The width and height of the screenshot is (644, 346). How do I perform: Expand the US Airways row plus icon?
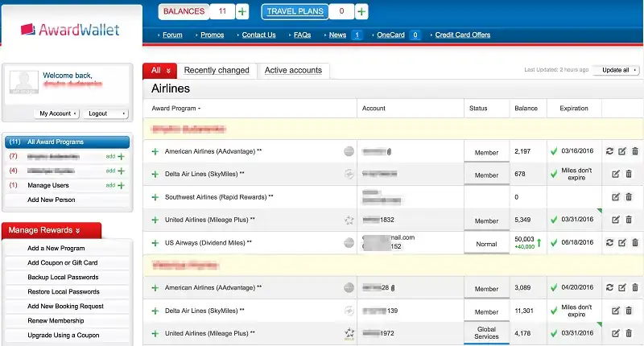pyautogui.click(x=155, y=242)
